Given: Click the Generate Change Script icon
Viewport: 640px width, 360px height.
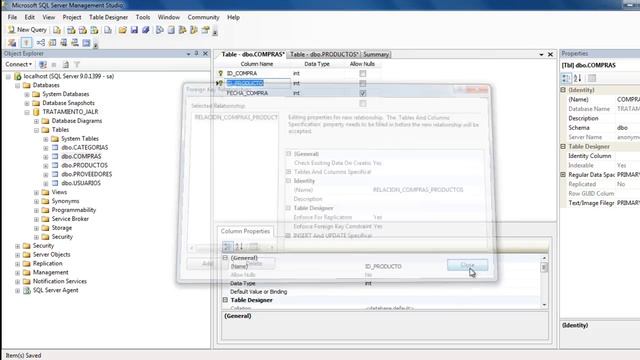Looking at the screenshot, I should pos(12,42).
